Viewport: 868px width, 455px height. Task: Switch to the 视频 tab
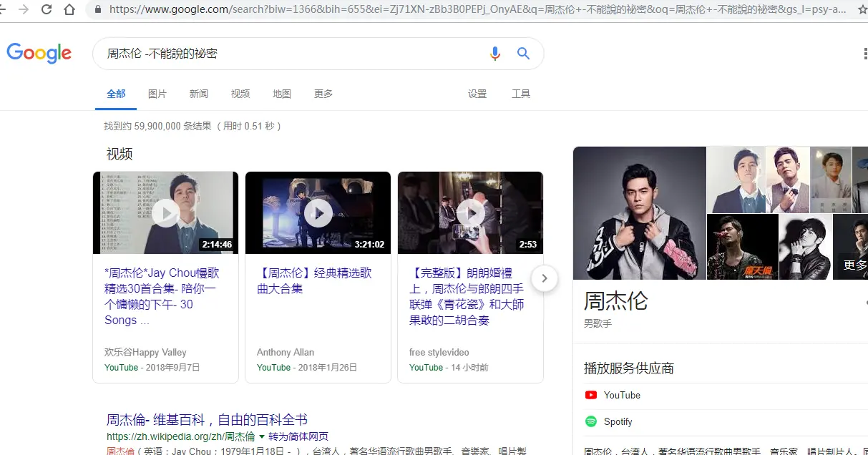click(x=240, y=94)
